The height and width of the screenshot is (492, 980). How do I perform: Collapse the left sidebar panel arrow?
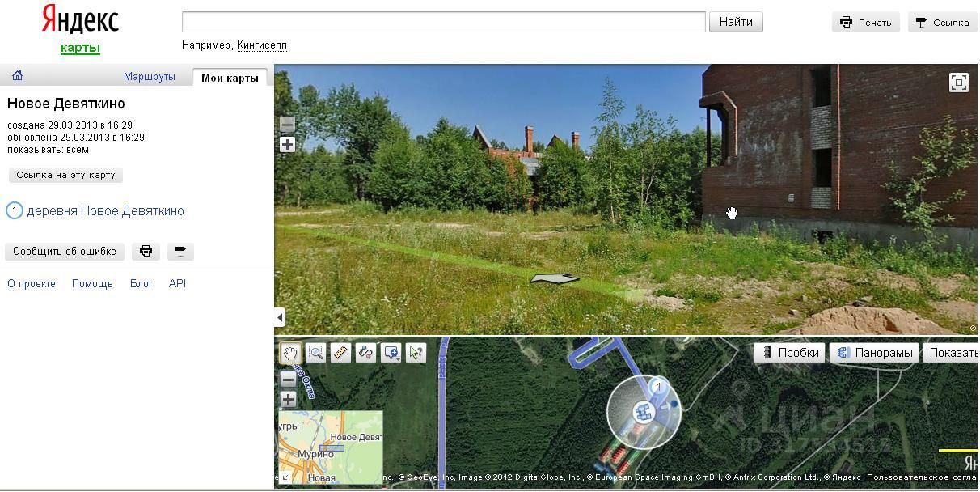point(280,317)
